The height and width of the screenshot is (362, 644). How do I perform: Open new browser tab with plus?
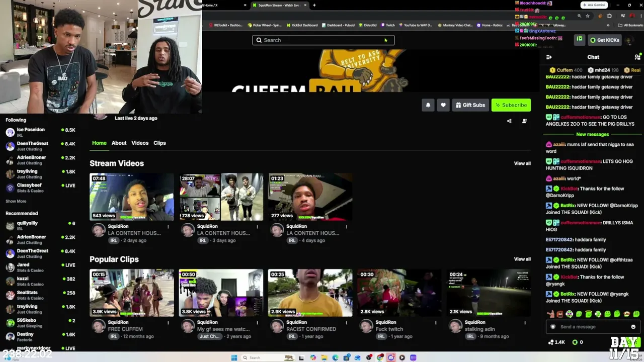click(x=314, y=5)
